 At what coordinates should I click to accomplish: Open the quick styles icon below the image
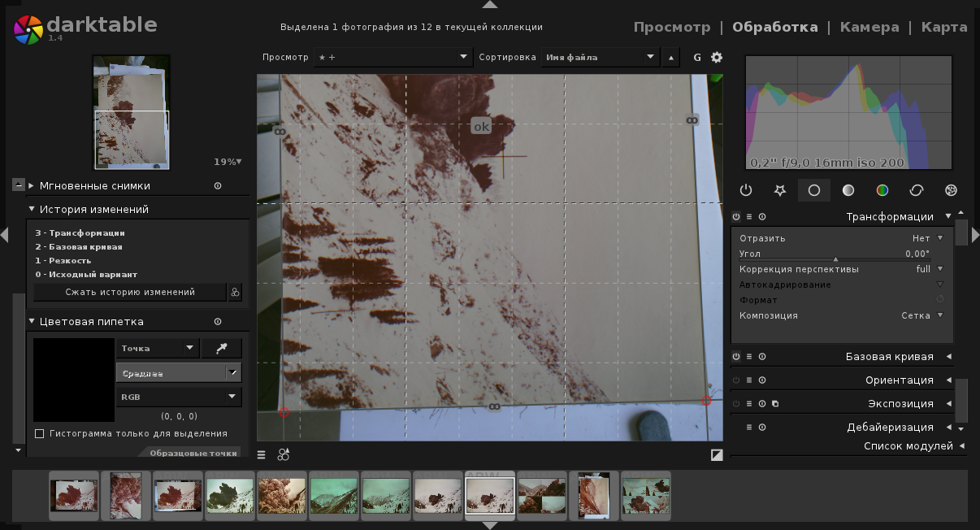pos(283,454)
